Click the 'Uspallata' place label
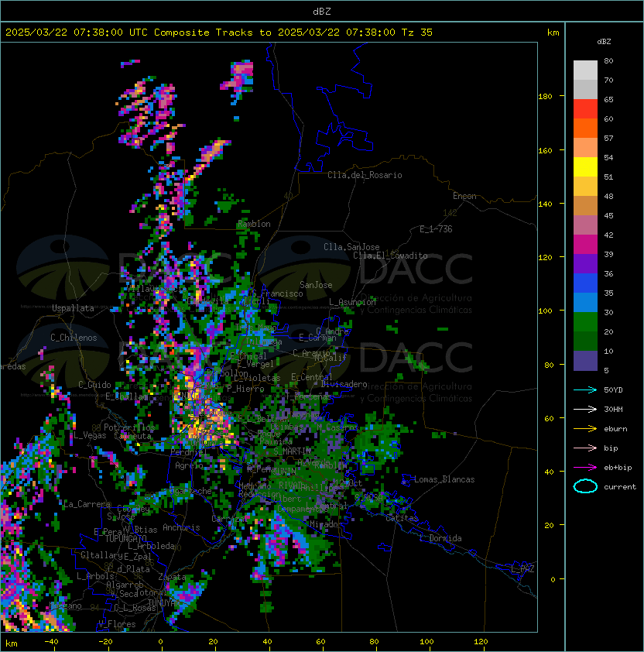644x652 pixels. tap(73, 308)
